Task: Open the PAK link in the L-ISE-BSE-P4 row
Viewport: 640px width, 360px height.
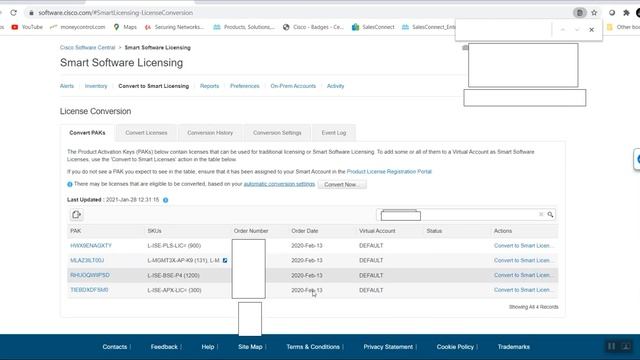Action: coord(90,275)
